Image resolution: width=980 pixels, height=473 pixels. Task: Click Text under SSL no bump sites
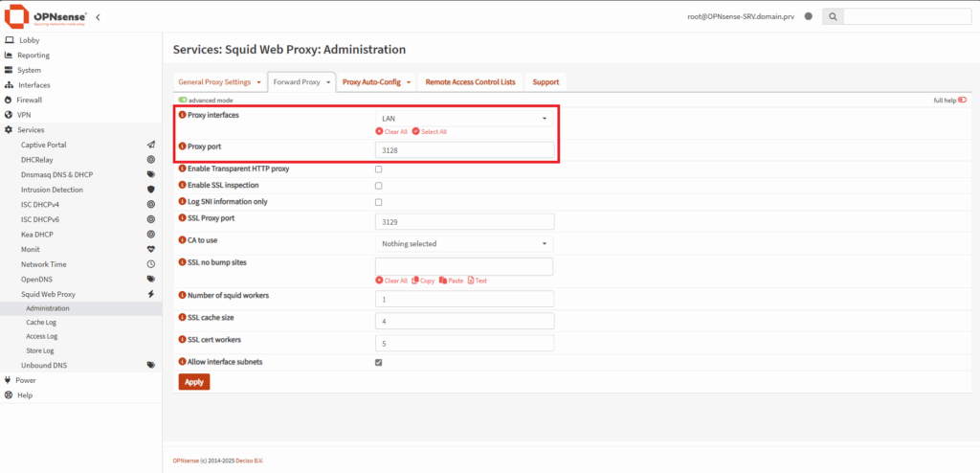click(478, 281)
